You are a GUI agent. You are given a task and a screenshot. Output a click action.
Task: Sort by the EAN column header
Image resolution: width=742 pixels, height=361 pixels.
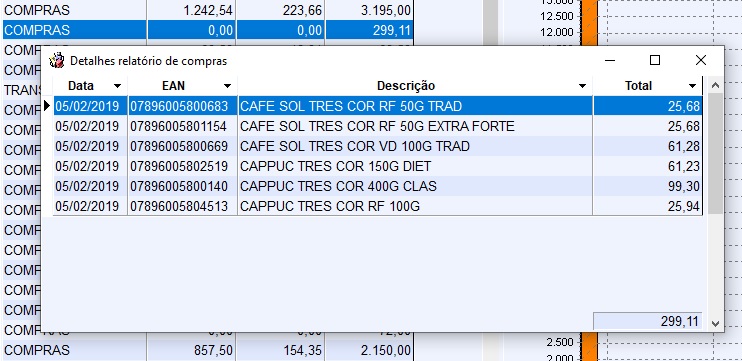(x=173, y=86)
